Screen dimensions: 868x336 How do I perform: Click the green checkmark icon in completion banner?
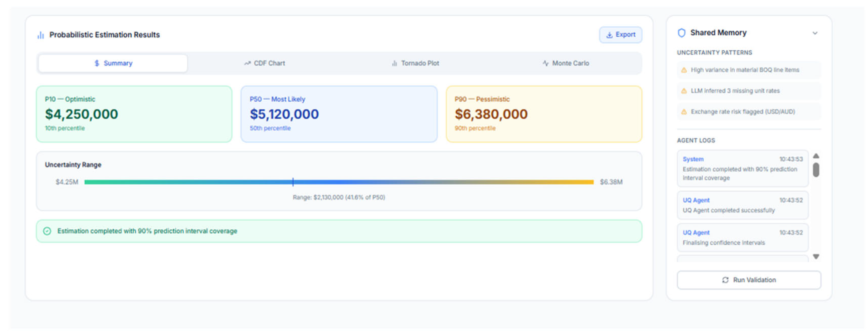coord(47,231)
